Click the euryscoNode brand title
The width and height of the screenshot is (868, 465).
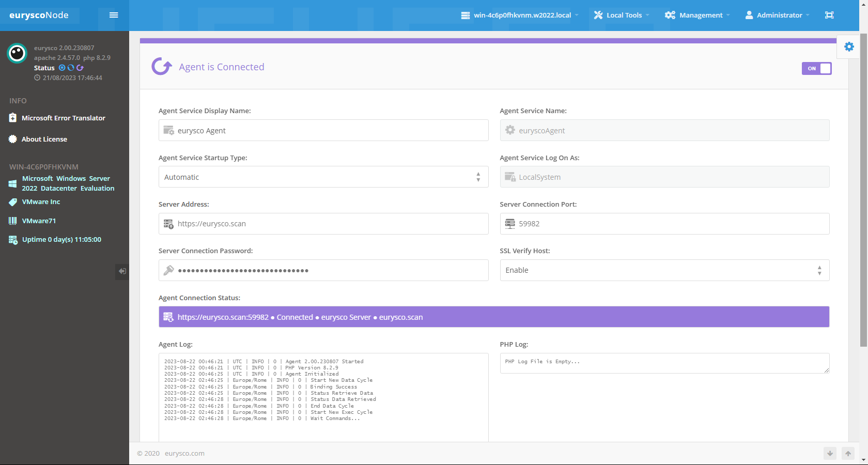coord(39,15)
